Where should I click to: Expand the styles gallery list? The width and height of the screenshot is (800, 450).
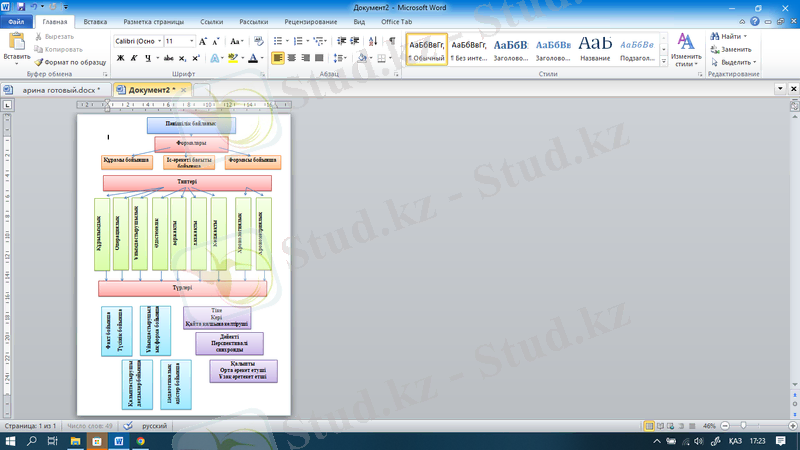click(661, 62)
